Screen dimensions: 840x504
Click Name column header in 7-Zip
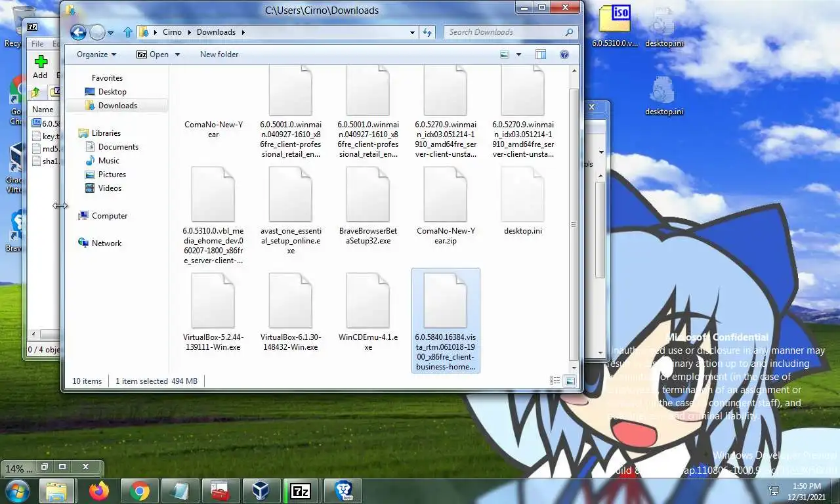click(x=43, y=110)
